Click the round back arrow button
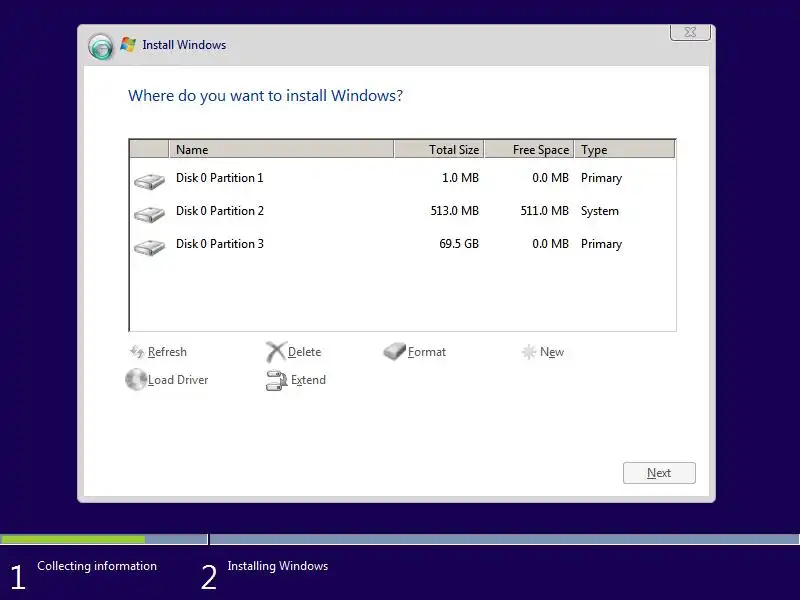Image resolution: width=800 pixels, height=600 pixels. (x=101, y=47)
